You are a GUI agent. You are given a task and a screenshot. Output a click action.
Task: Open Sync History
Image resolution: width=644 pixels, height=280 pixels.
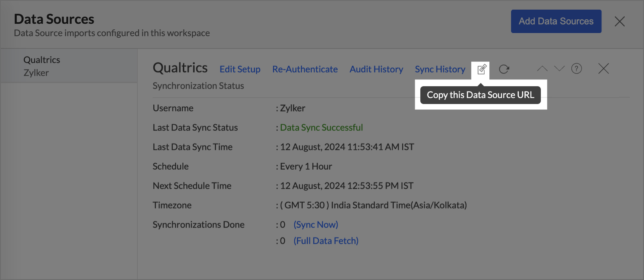pyautogui.click(x=440, y=69)
